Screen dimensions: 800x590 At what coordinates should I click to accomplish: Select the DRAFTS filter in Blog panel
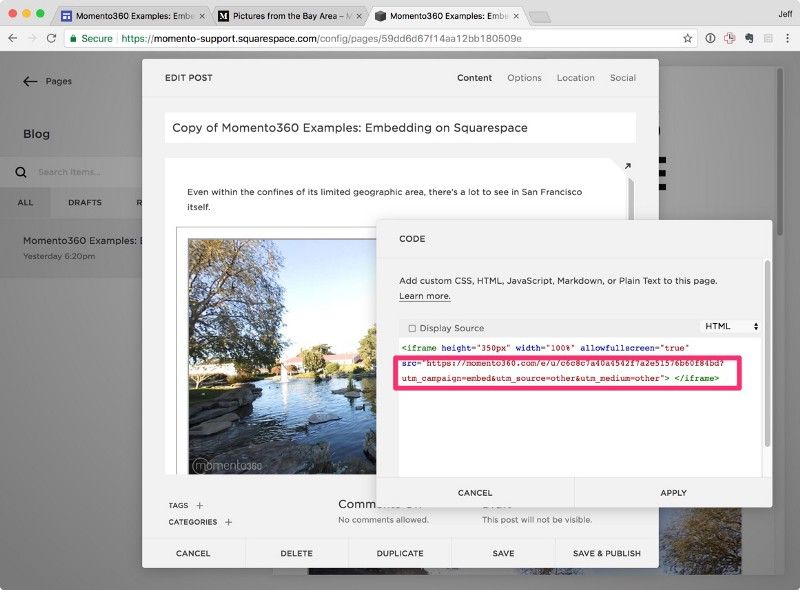pos(85,203)
